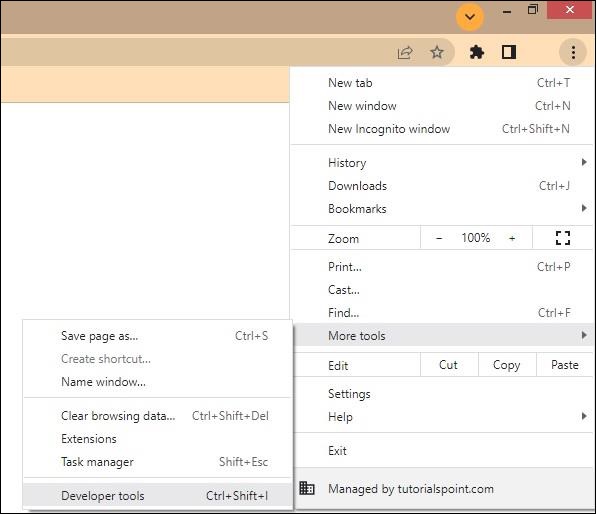Viewport: 597px width, 514px height.
Task: Click the Copy button in Edit row
Action: [507, 365]
